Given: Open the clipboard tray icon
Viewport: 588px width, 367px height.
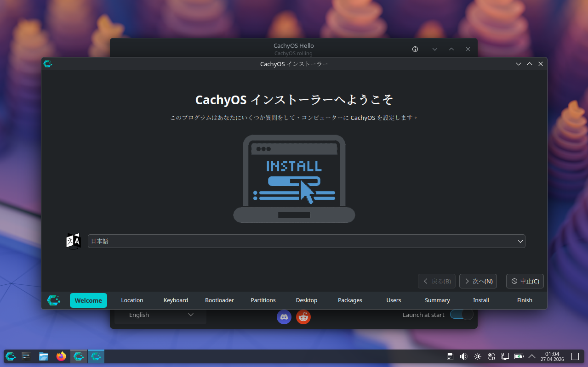Looking at the screenshot, I should tap(450, 356).
